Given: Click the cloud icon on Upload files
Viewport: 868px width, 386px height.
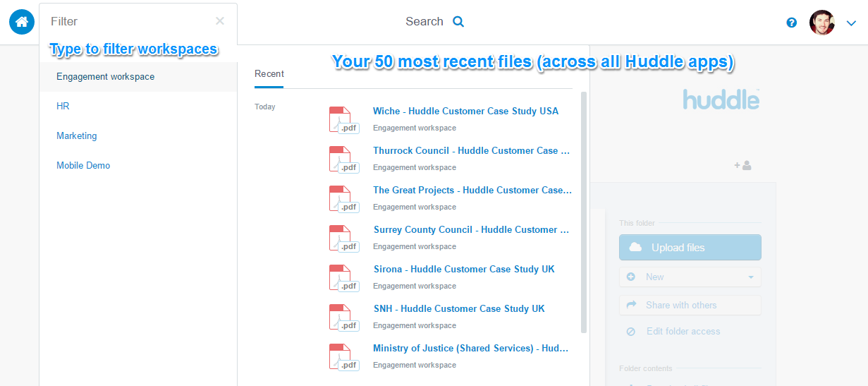Looking at the screenshot, I should coord(635,248).
